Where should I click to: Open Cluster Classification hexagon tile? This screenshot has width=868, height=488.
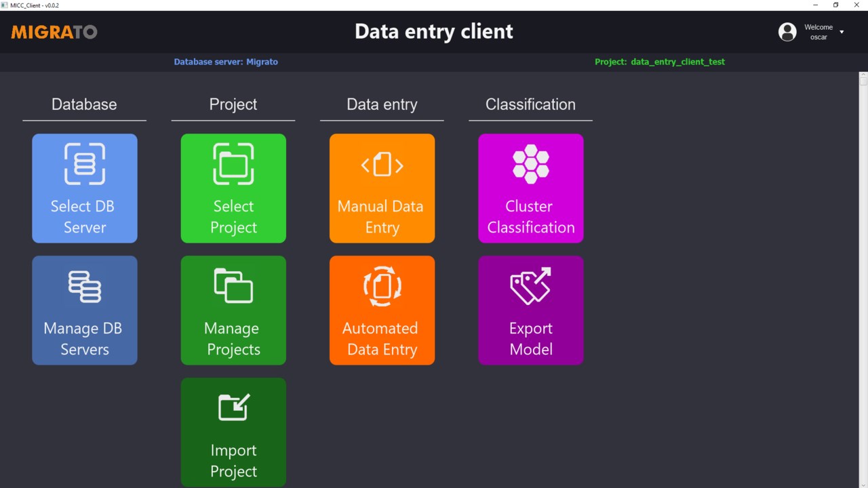coord(531,188)
